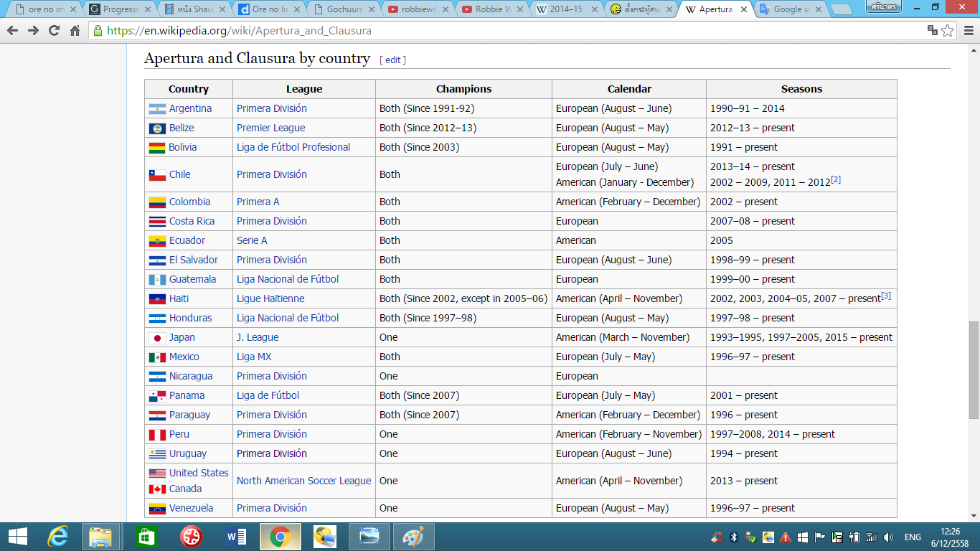980x551 pixels.
Task: Launch Internet Explorer from the taskbar
Action: (x=57, y=537)
